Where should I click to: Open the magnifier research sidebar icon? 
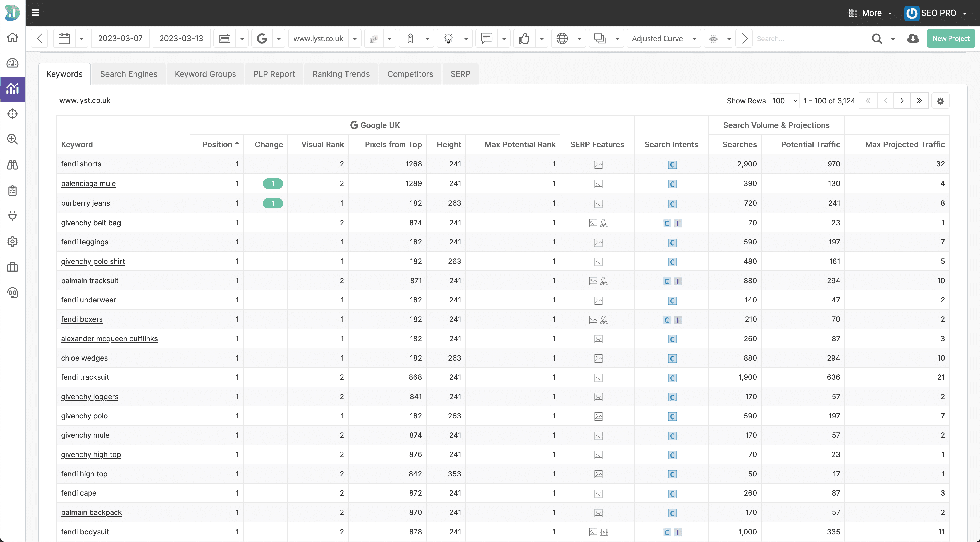tap(13, 140)
